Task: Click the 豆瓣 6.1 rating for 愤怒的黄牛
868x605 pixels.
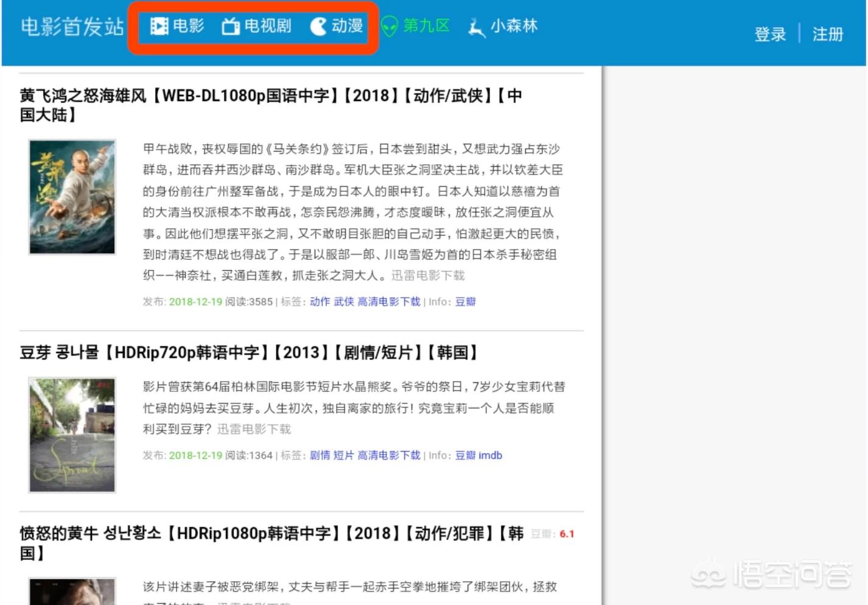Action: coord(553,534)
